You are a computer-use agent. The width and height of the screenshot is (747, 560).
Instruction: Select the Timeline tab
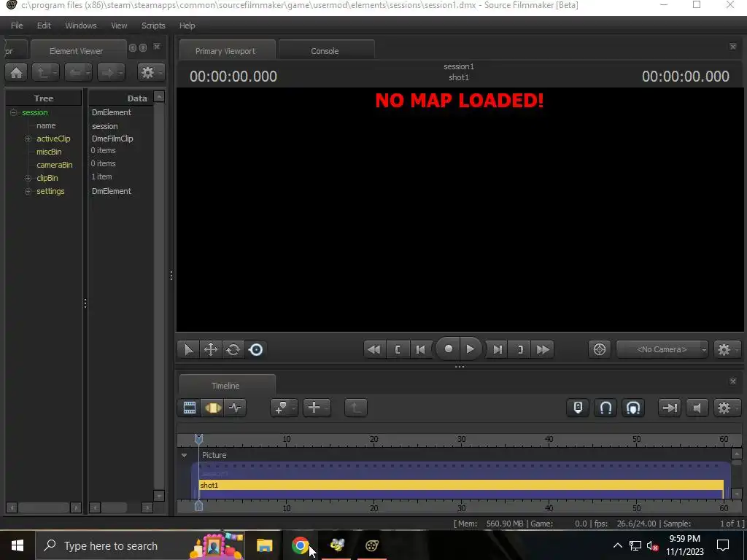226,386
